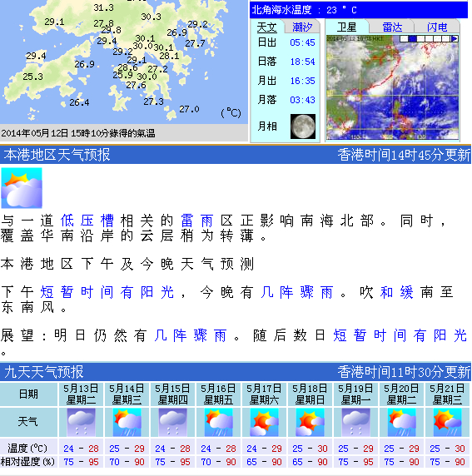This screenshot has height=476, width=472.
Task: Click the 温度 (°C) row label
Action: click(x=27, y=448)
